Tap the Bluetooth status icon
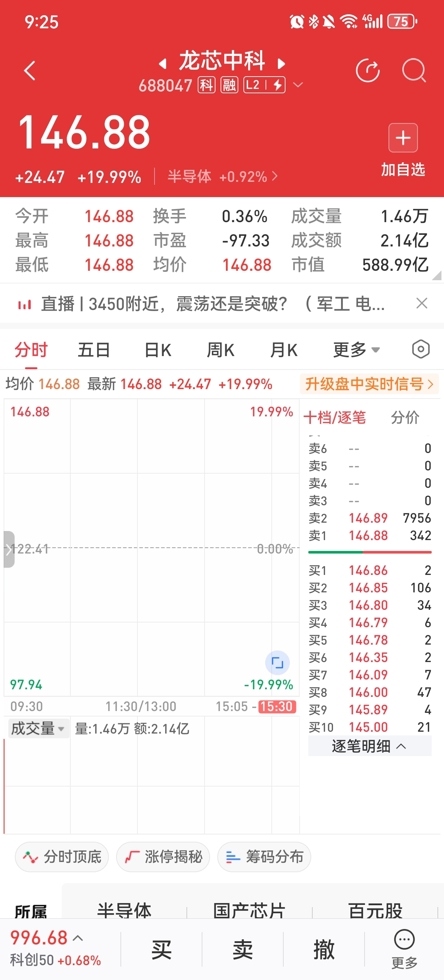The height and width of the screenshot is (980, 444). pos(314,21)
